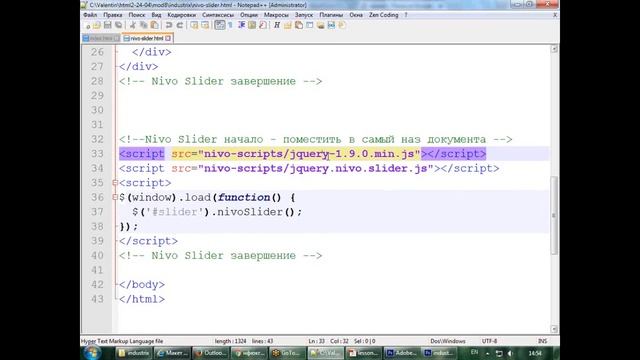The image size is (640, 360).
Task: Click the editor scrollbar down arrow
Action: pos(554,329)
